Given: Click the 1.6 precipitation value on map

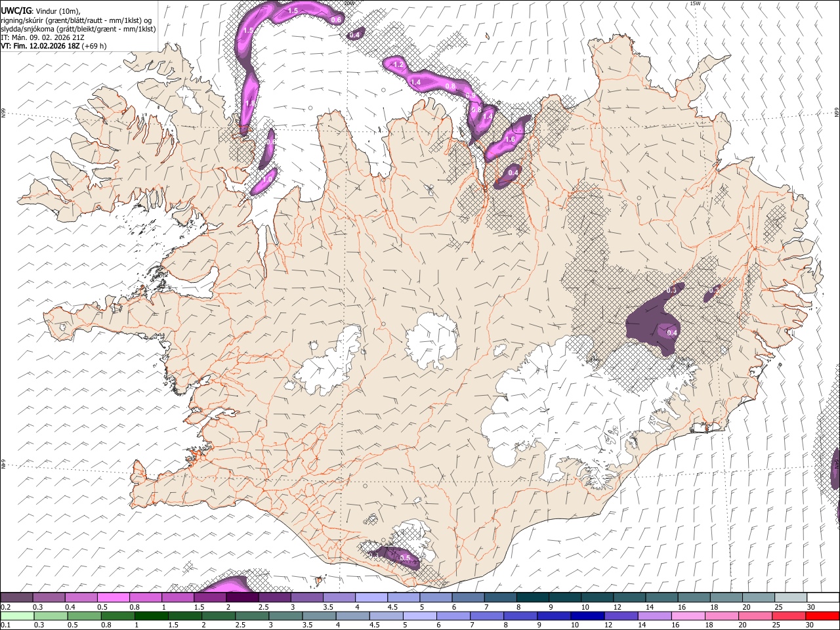Looking at the screenshot, I should click(510, 140).
